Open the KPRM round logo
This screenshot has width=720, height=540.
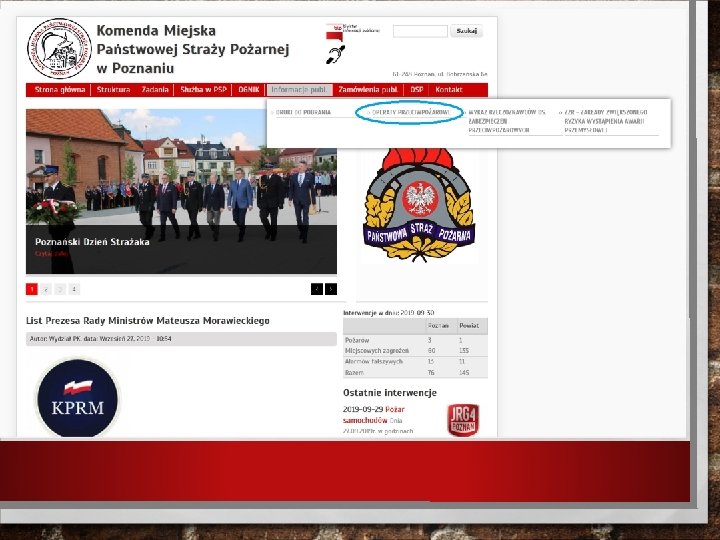tap(77, 398)
